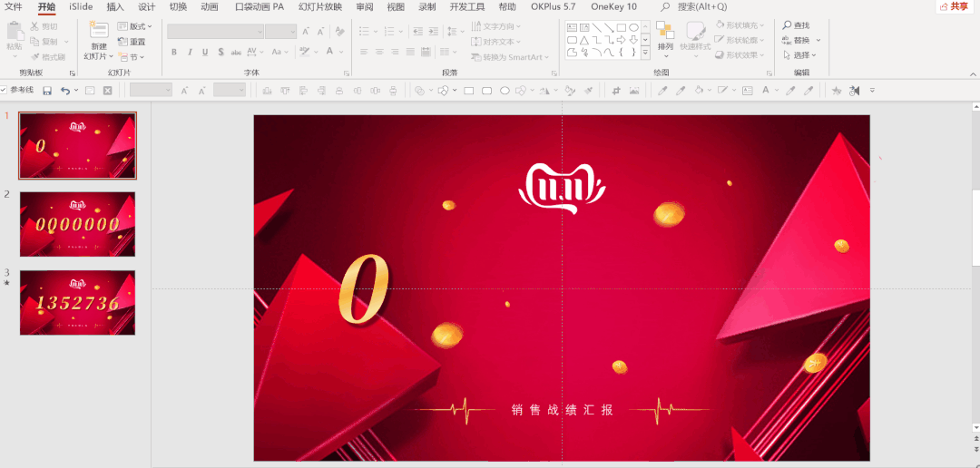The image size is (980, 468).
Task: Click the Format Painter (格式刷) icon
Action: click(35, 57)
